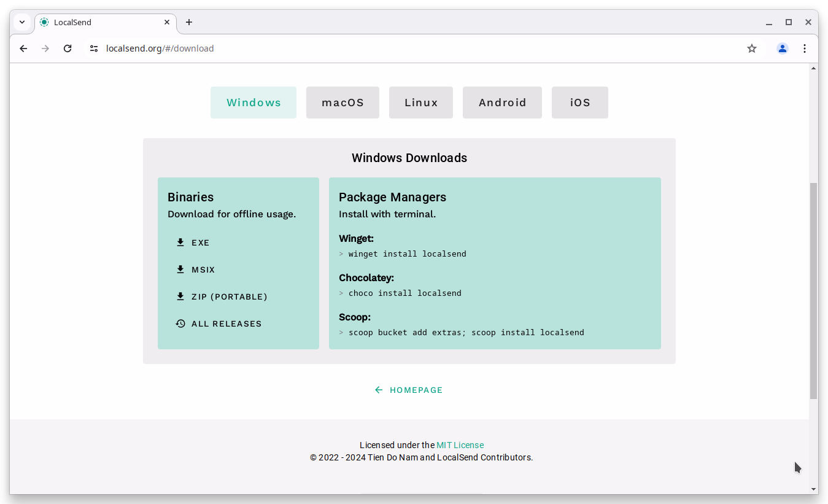Select the Windows platform button
The width and height of the screenshot is (828, 504).
(x=253, y=102)
